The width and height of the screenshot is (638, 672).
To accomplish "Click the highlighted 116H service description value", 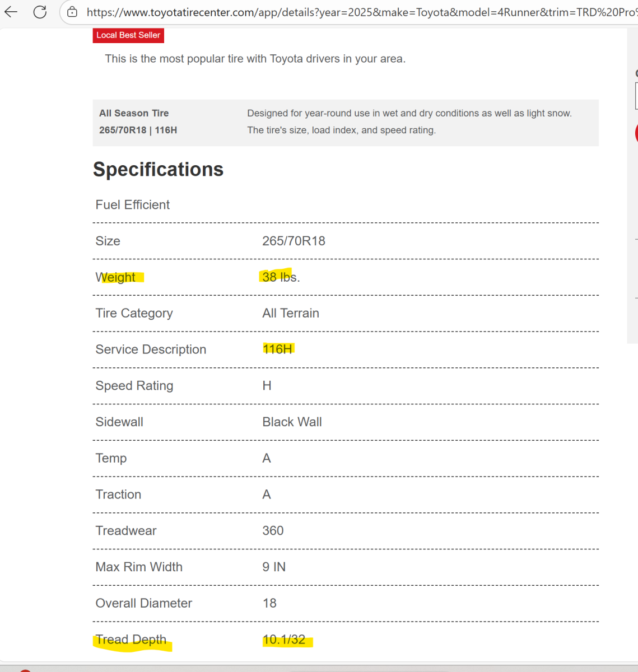I will click(277, 349).
